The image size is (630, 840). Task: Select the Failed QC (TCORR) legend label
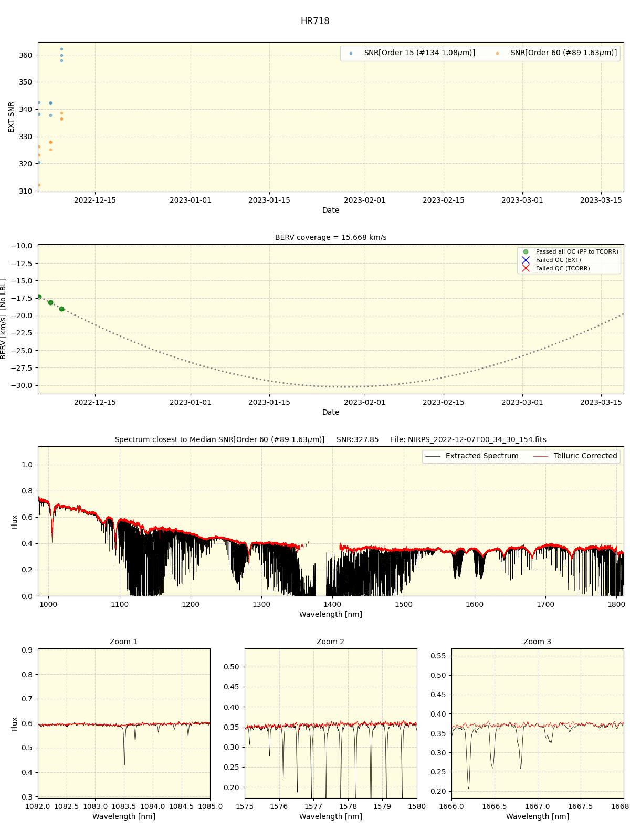(x=563, y=269)
